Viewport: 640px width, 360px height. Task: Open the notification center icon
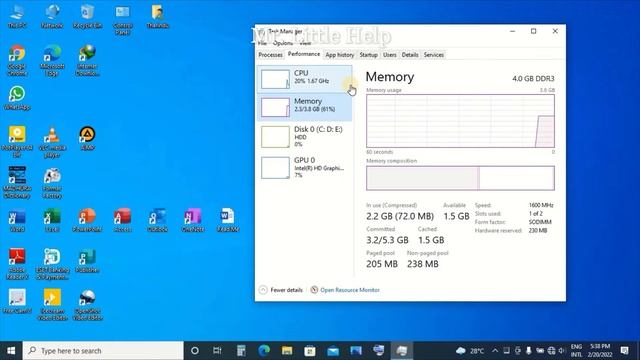pos(624,351)
